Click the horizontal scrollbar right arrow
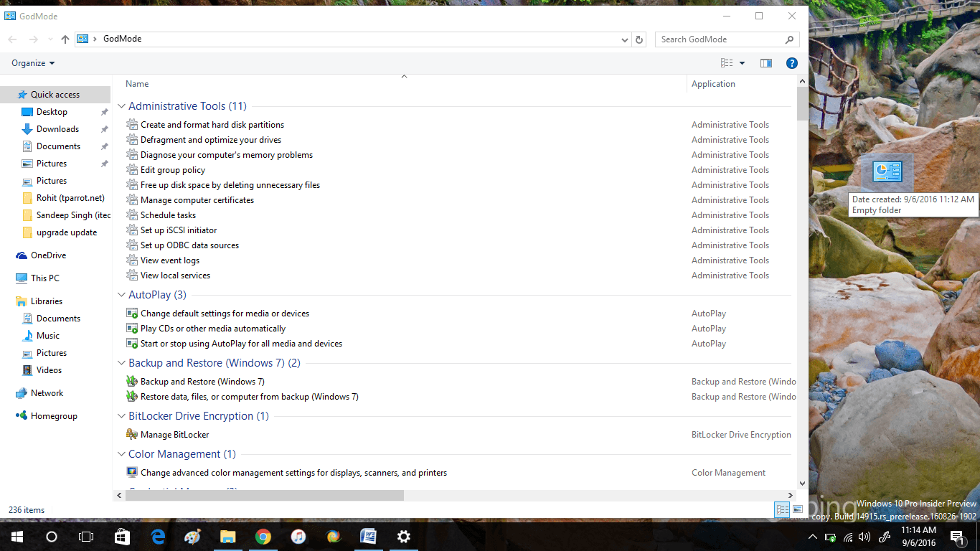 [x=791, y=495]
